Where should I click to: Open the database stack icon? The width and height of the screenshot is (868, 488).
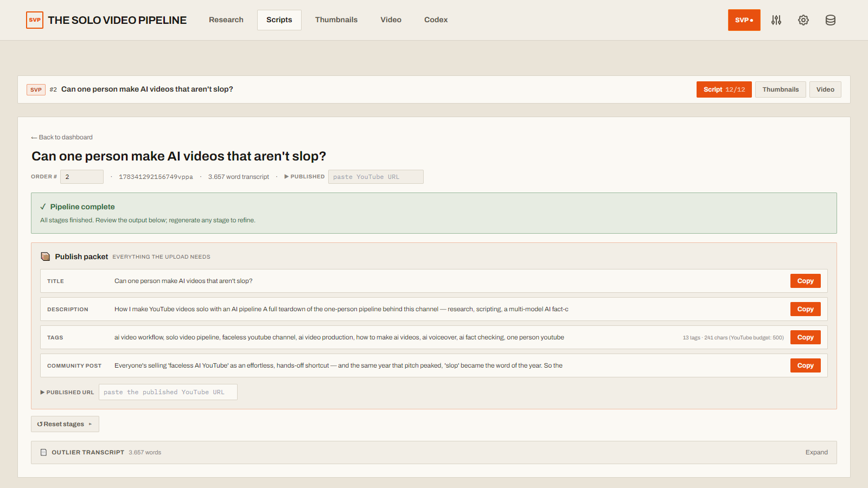pyautogui.click(x=831, y=20)
